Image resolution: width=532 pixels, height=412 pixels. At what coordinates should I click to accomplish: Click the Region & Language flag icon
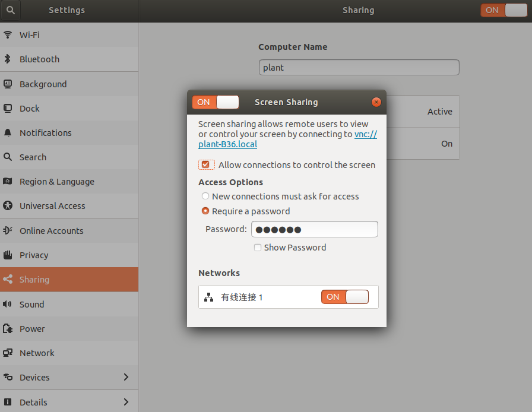click(8, 181)
